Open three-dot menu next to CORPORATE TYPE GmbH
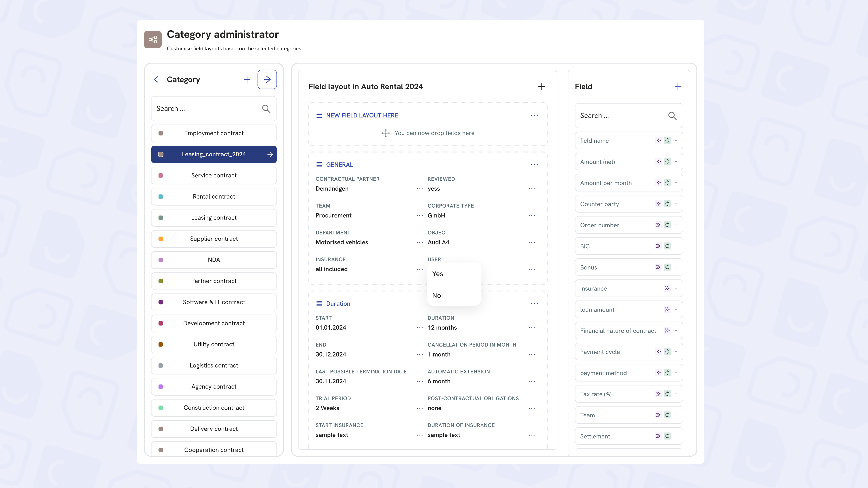 coord(532,216)
